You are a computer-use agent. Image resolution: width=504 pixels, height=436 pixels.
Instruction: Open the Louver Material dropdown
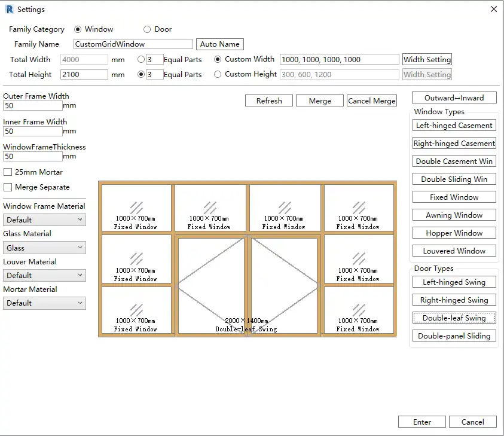pos(44,276)
